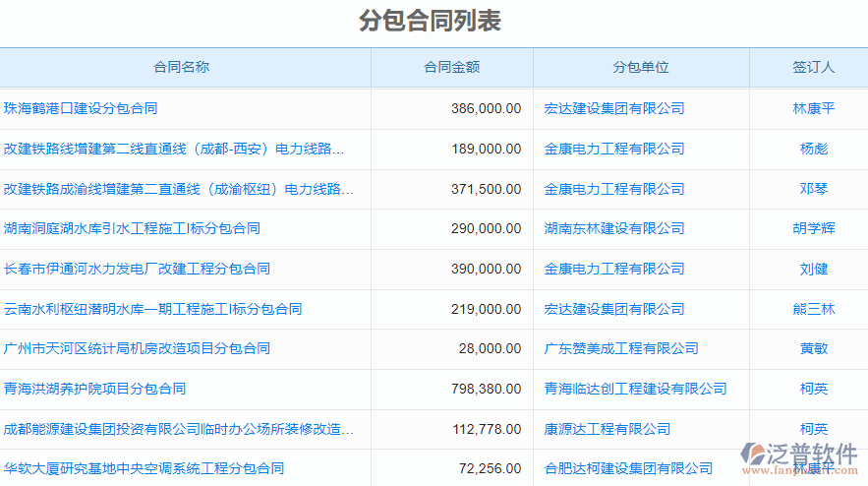Click subcontractor 湖南东林建设有限公司

pyautogui.click(x=614, y=228)
